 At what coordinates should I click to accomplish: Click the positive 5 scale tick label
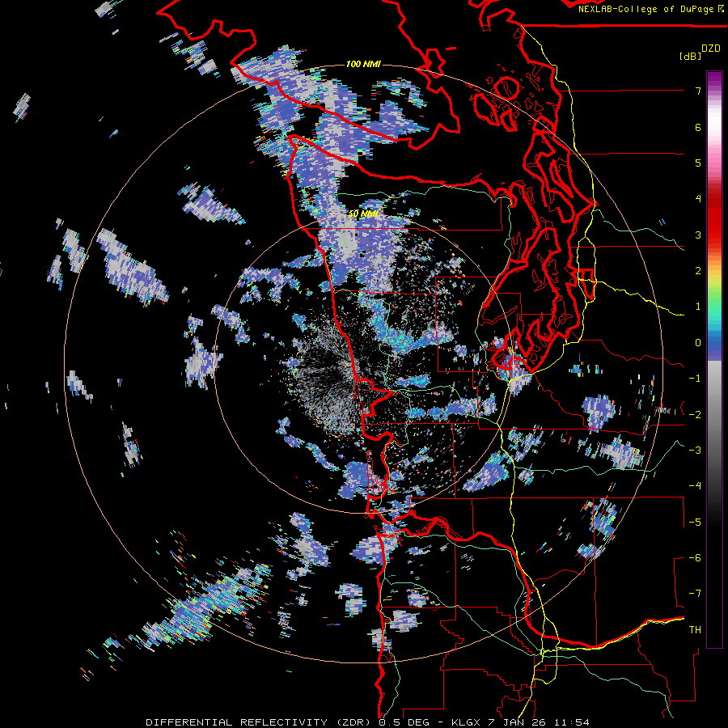[698, 163]
